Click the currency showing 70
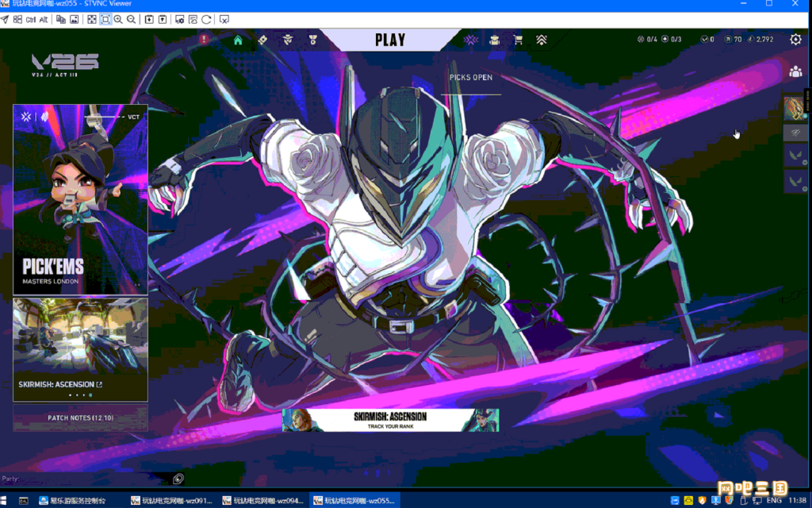 tap(733, 40)
